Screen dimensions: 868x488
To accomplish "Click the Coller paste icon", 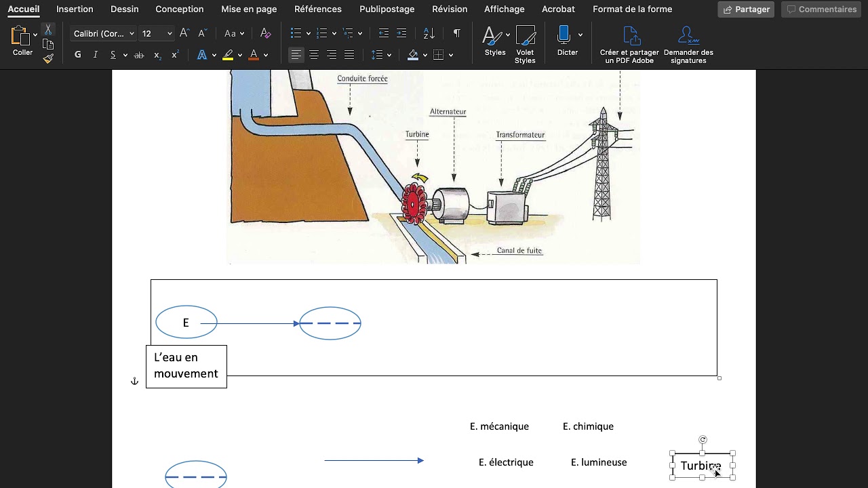I will [x=20, y=35].
